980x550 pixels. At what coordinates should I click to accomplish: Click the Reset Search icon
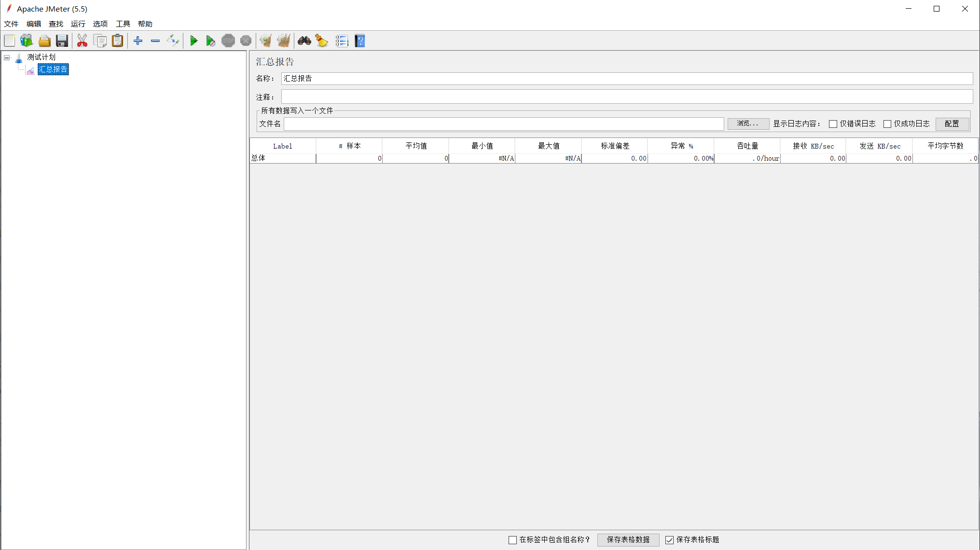322,41
